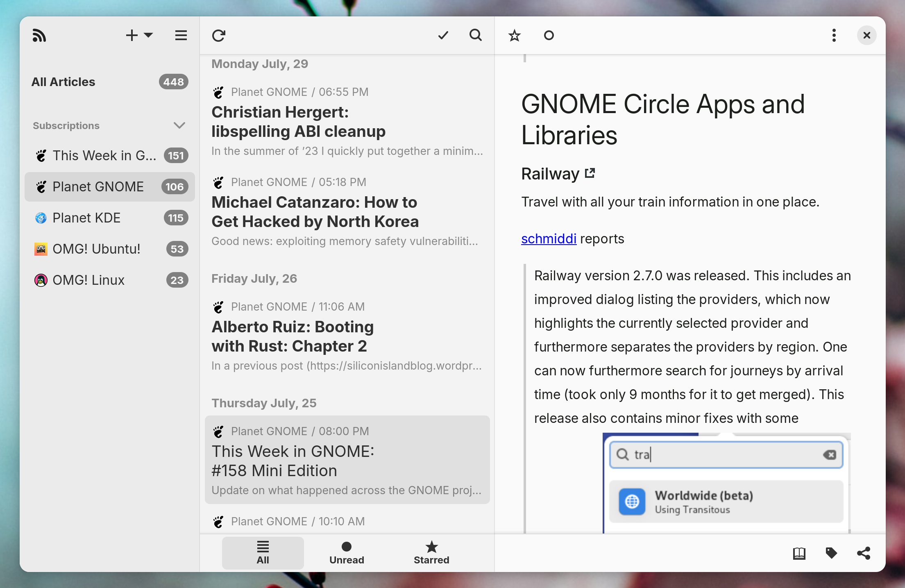Open reader mode book icon
Screen dimensions: 905x588
(x=799, y=553)
